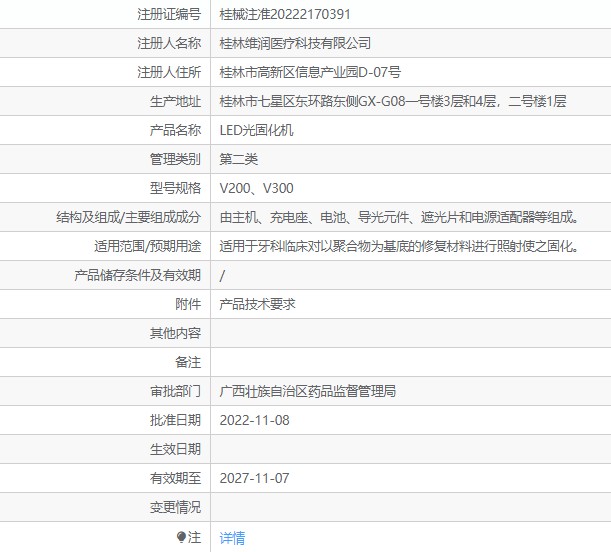Select the composition text starting 由主机、充电座

tap(399, 217)
